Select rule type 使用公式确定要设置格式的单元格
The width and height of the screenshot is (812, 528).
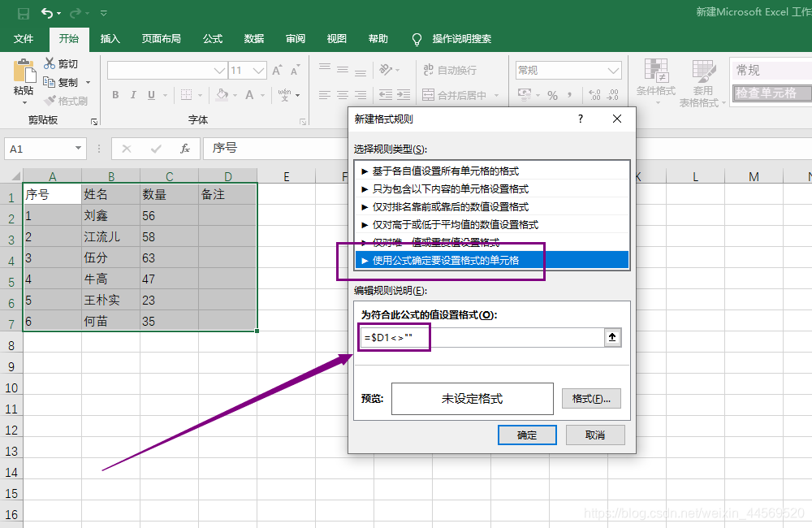point(492,260)
